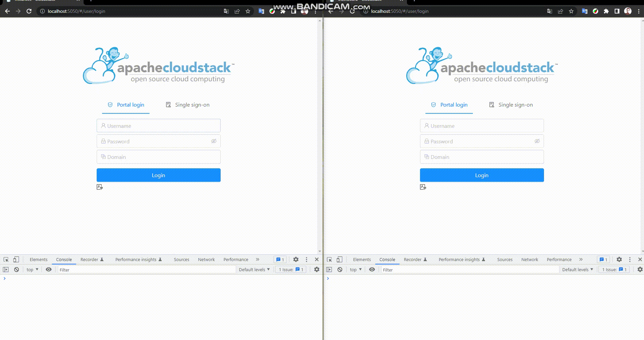Open language translate icon below right Login
The width and height of the screenshot is (644, 340).
423,187
